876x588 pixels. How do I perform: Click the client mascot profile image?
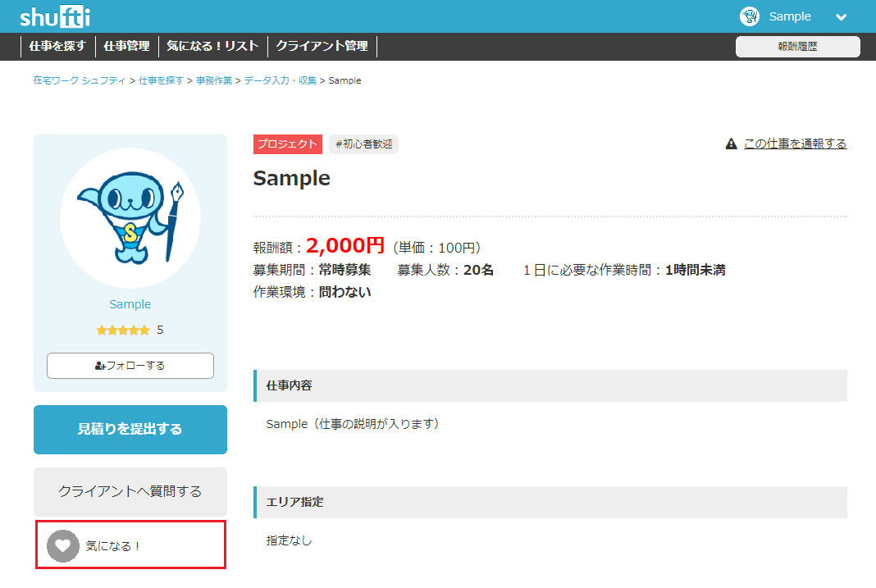[x=130, y=218]
